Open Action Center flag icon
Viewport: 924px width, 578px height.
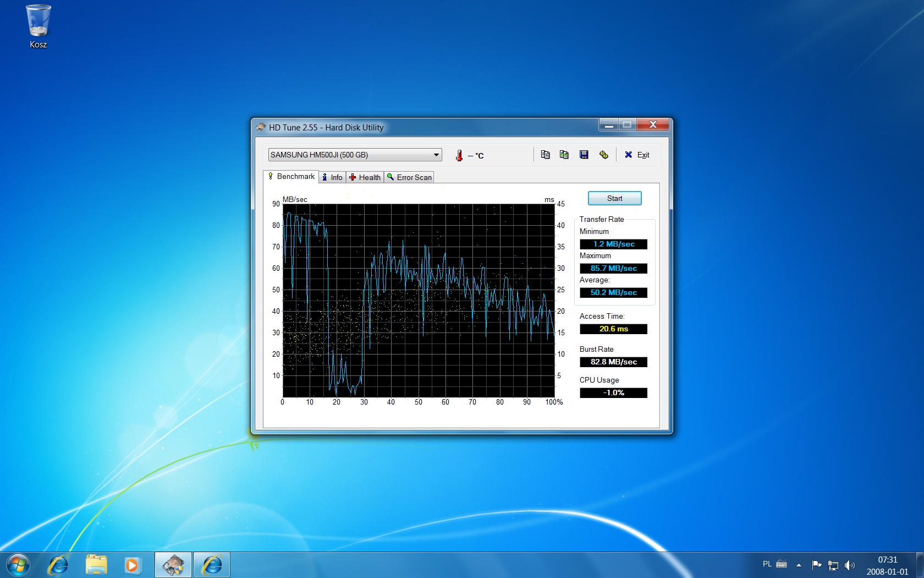click(x=817, y=565)
